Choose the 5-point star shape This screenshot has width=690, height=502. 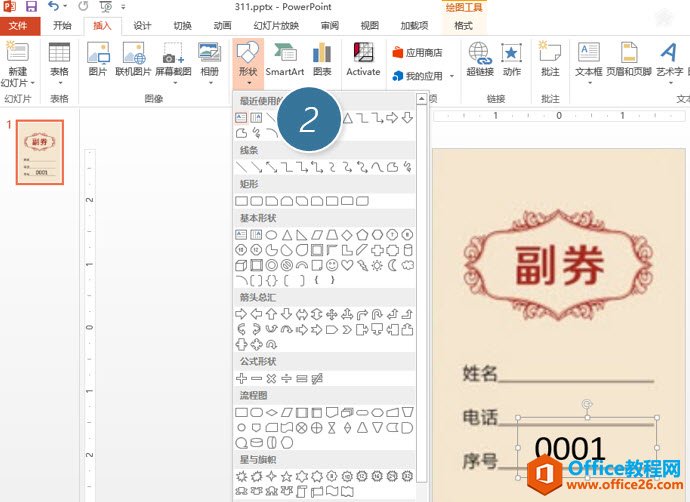point(286,475)
